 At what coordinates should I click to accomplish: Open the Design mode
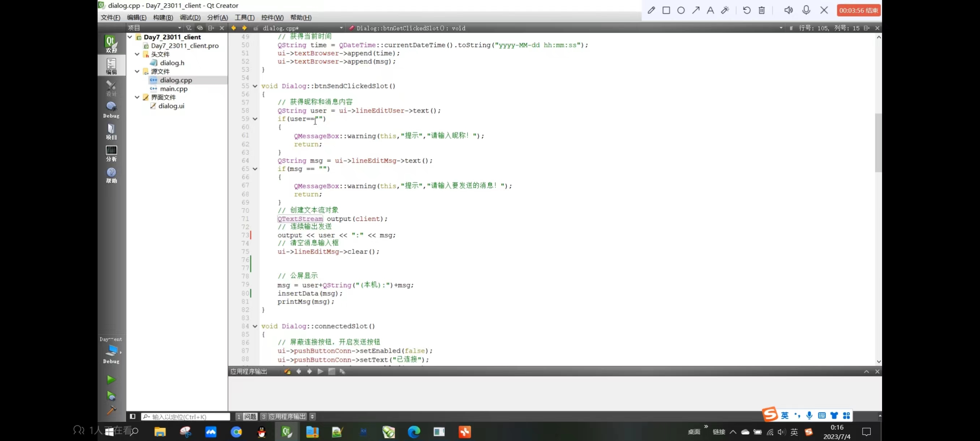pyautogui.click(x=111, y=88)
